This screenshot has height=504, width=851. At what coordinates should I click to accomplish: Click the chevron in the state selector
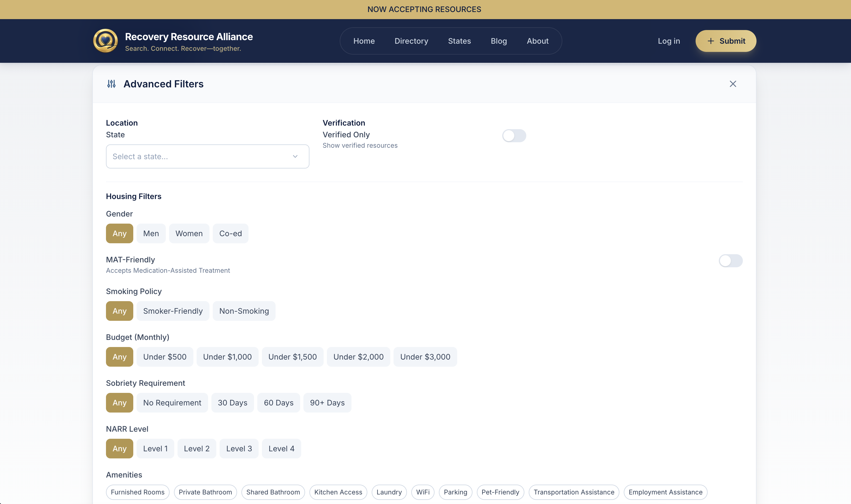[295, 156]
